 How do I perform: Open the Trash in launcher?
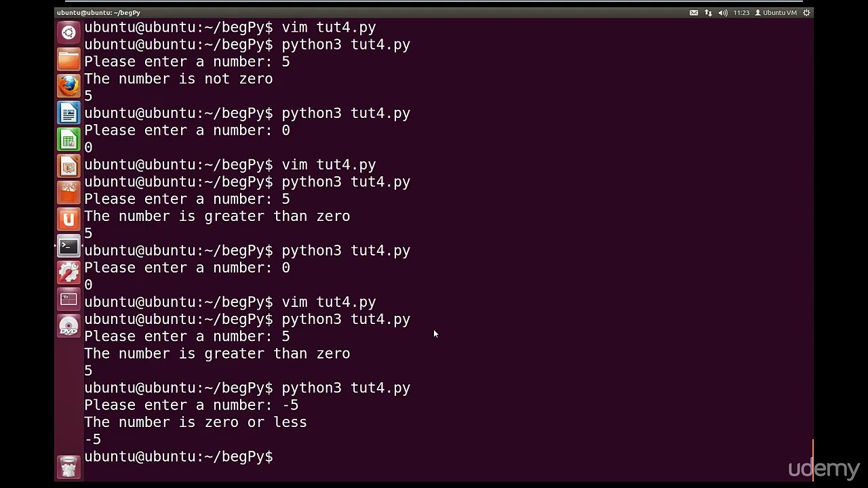pos(68,467)
